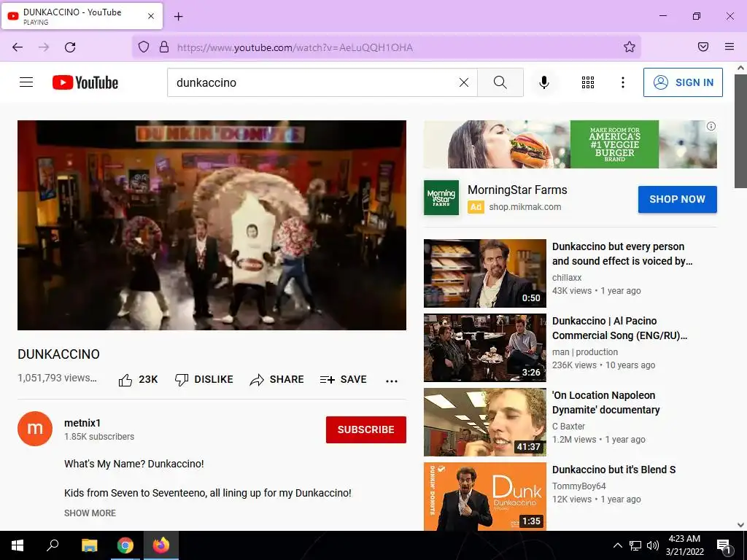Like the video with thumbs-up icon
Image resolution: width=747 pixels, height=560 pixels.
coord(125,379)
